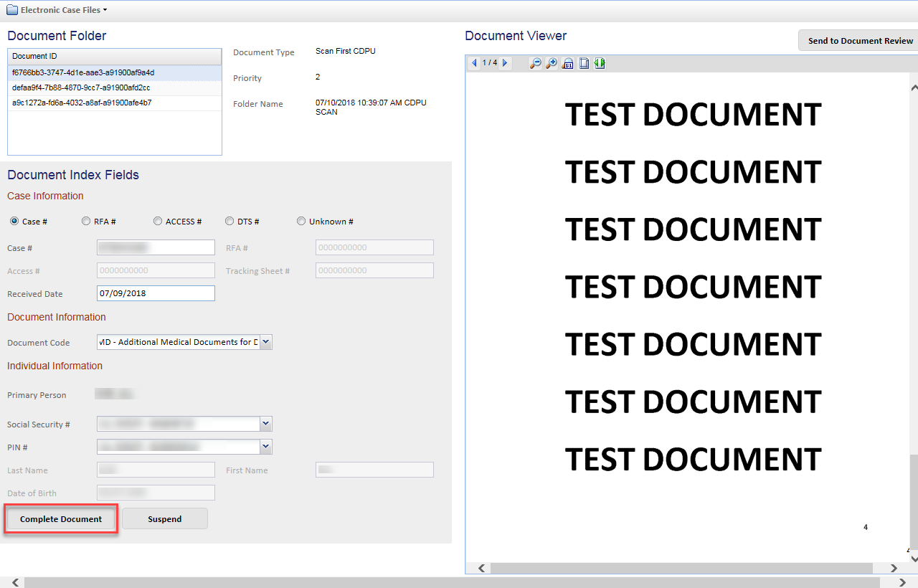Viewport: 918px width, 588px height.
Task: Go to next page in document viewer
Action: (506, 63)
